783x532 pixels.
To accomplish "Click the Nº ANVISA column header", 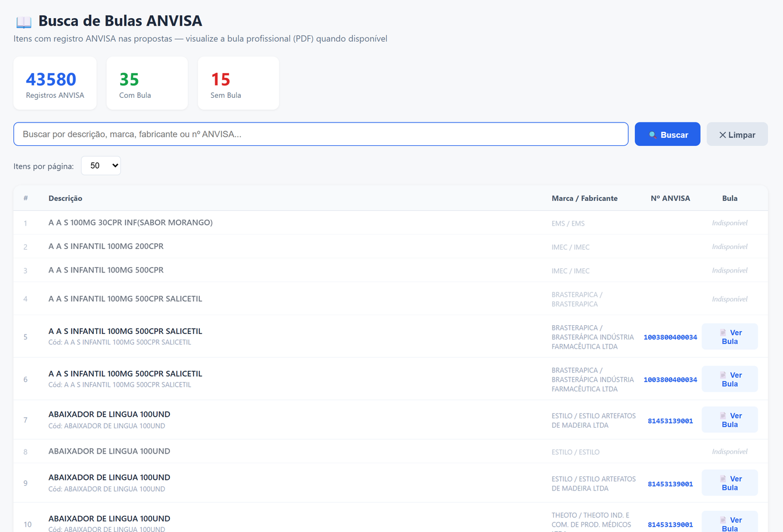I will pyautogui.click(x=670, y=199).
